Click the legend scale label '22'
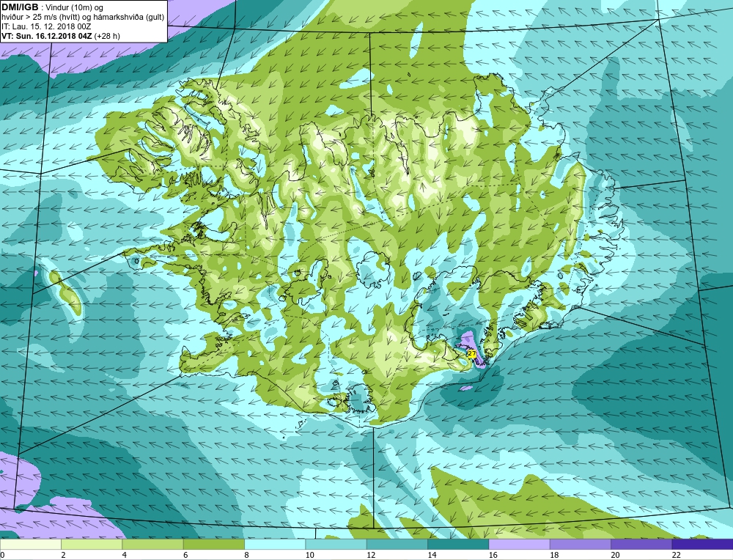The height and width of the screenshot is (560, 733). tap(676, 555)
